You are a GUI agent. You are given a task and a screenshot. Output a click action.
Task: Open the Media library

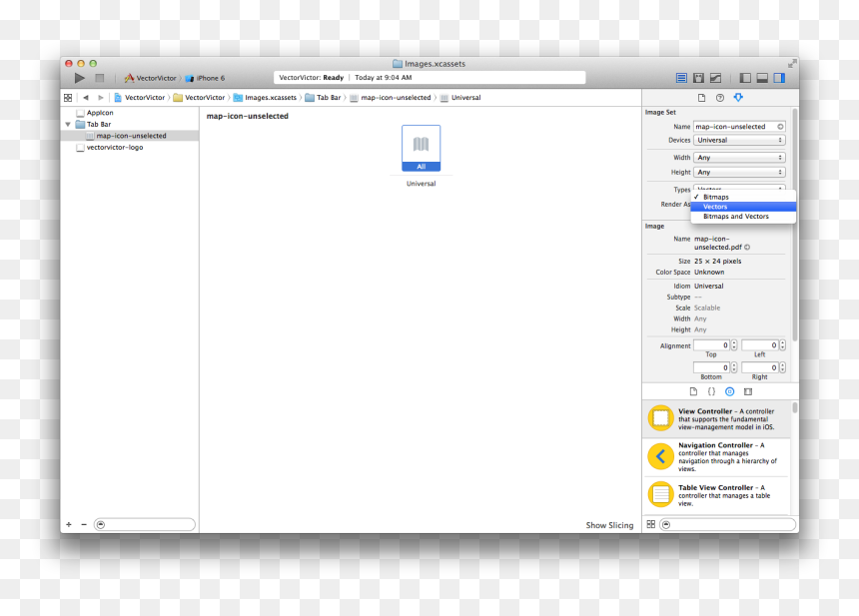click(748, 391)
